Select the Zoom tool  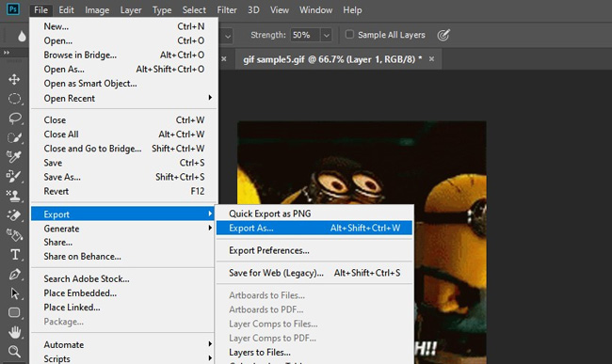coord(14,351)
